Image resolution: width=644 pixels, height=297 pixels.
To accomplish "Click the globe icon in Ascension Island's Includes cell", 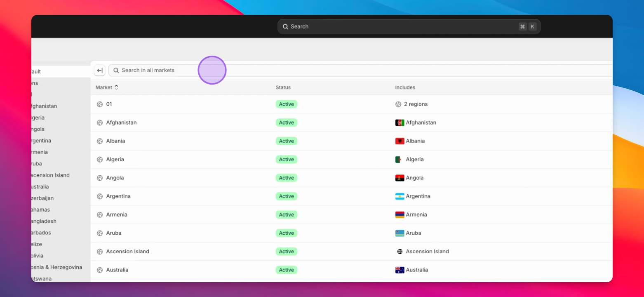I will (x=400, y=252).
